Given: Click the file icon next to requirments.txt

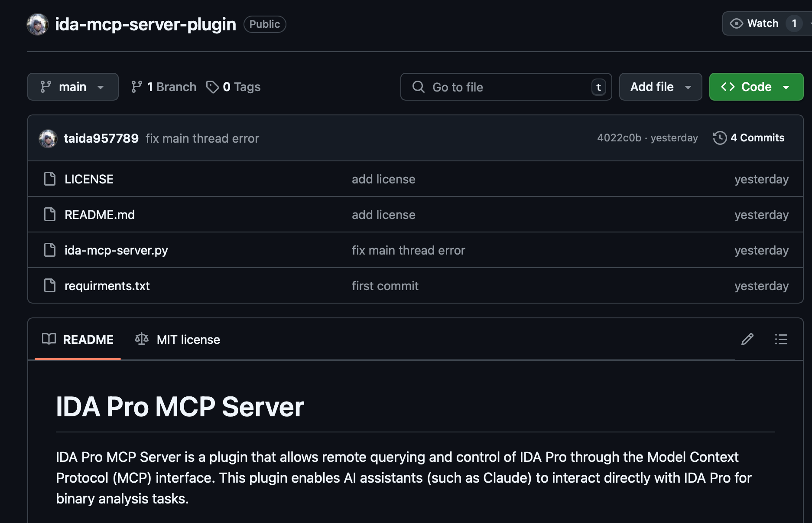Looking at the screenshot, I should pos(50,285).
